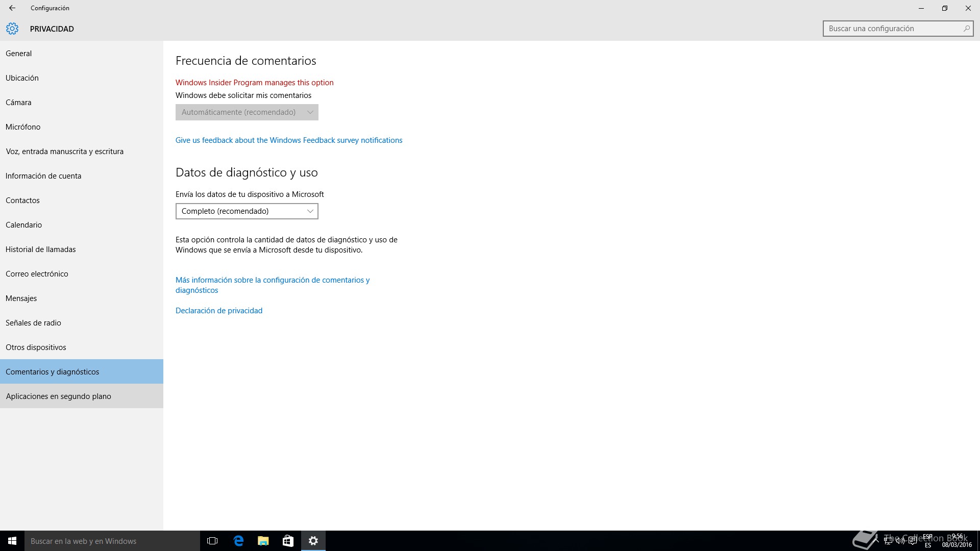The width and height of the screenshot is (980, 551).
Task: Click the magnifier icon in the search box
Action: coord(966,29)
